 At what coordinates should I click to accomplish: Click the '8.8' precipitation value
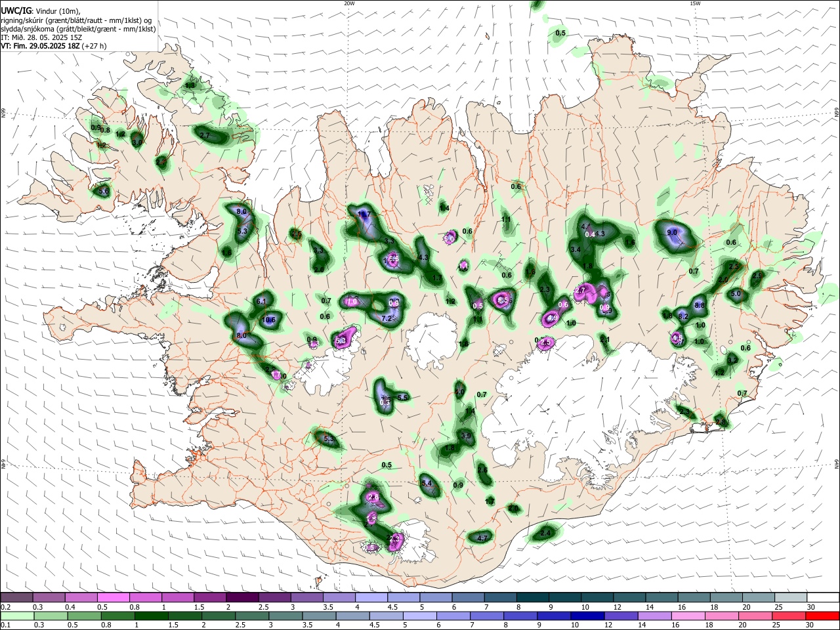(700, 305)
